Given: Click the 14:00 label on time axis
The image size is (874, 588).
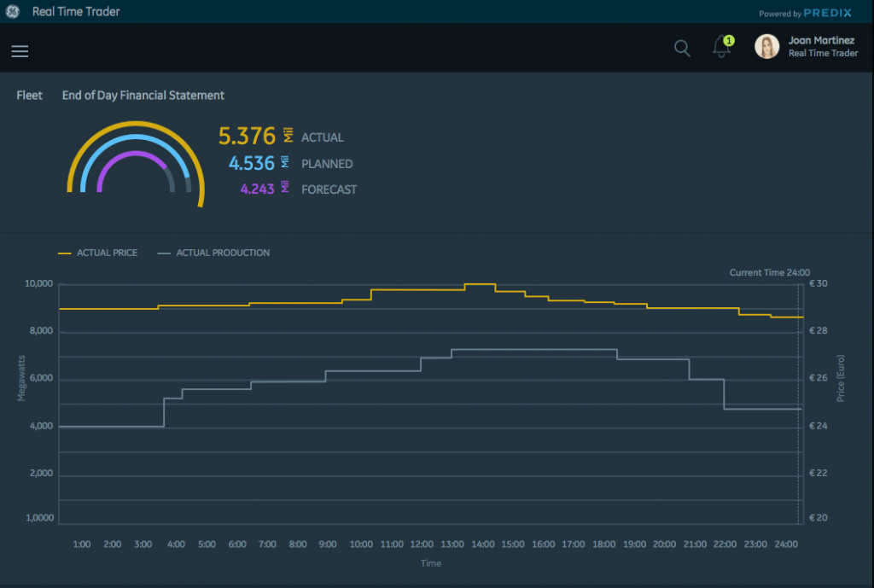Looking at the screenshot, I should pyautogui.click(x=482, y=544).
